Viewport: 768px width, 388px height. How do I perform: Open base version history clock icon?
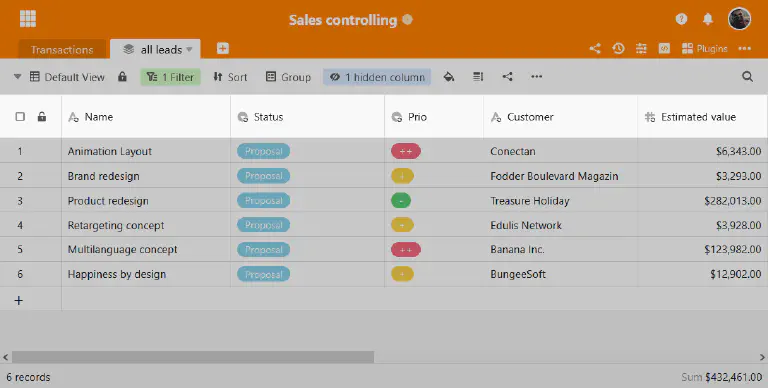click(x=618, y=48)
